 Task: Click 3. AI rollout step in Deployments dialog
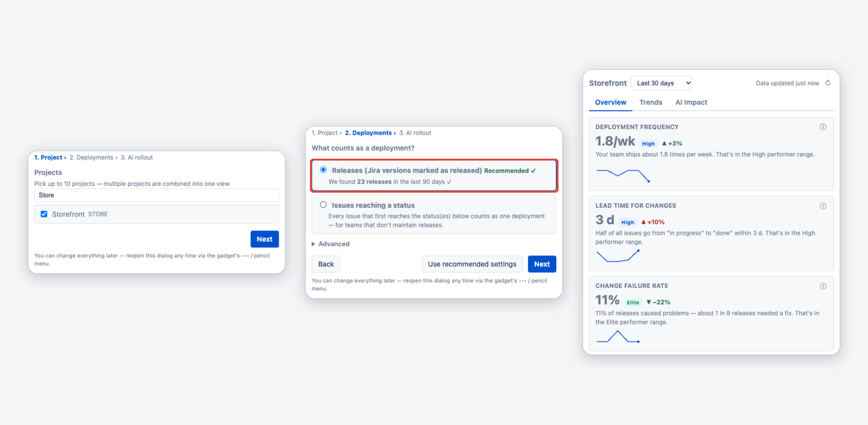pyautogui.click(x=415, y=133)
